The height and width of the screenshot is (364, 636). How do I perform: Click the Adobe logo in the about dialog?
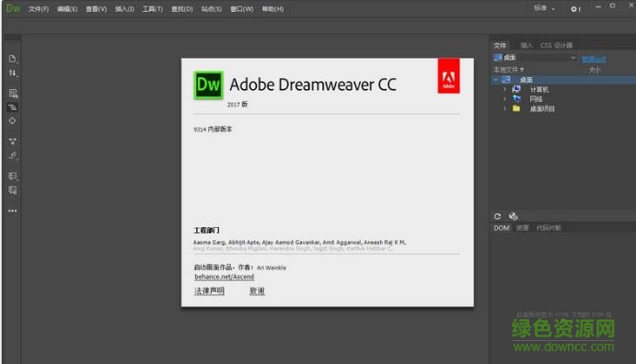tap(448, 75)
